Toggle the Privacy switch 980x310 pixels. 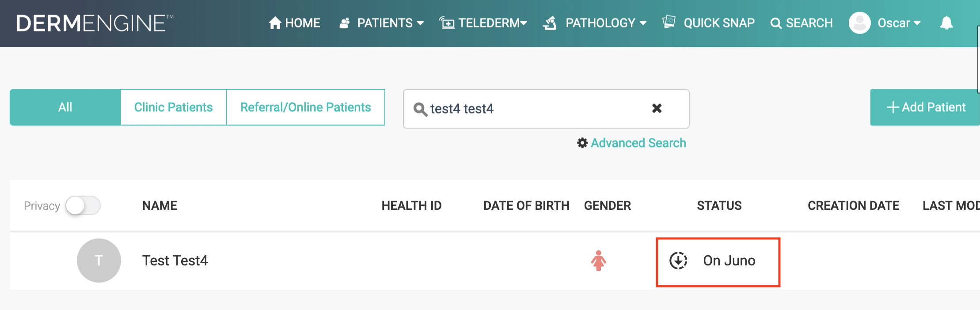coord(83,206)
